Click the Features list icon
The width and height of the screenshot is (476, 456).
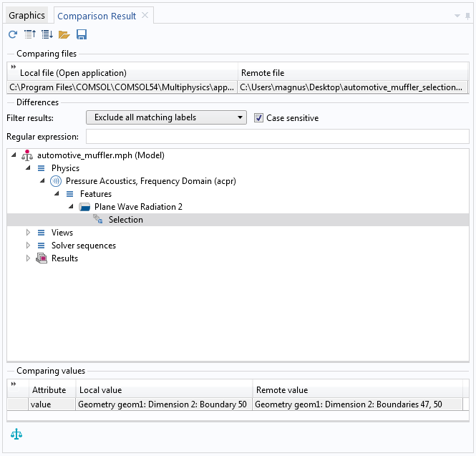point(70,194)
